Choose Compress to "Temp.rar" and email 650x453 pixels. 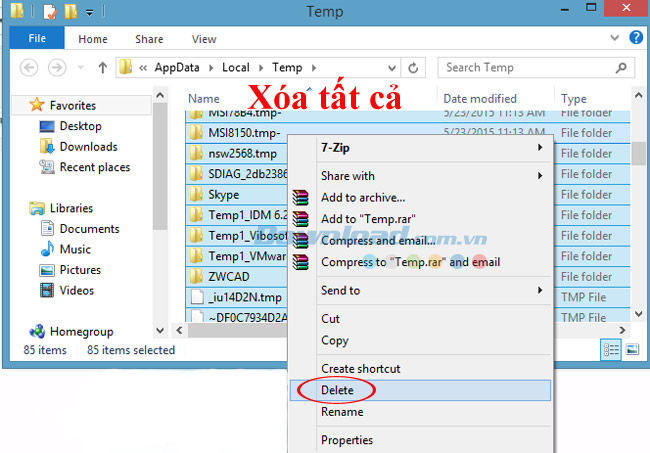410,262
